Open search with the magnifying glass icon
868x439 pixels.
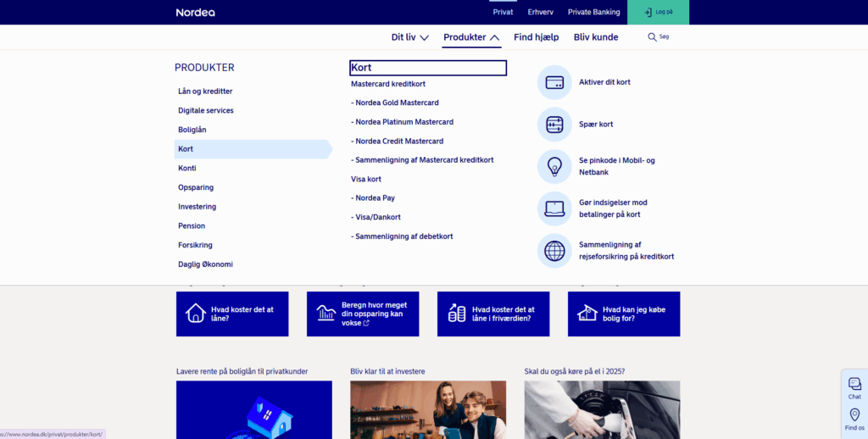[x=652, y=37]
